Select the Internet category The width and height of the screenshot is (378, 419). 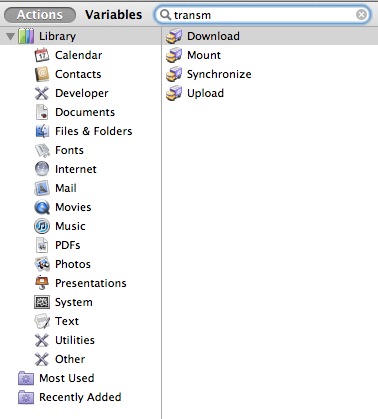tap(76, 169)
